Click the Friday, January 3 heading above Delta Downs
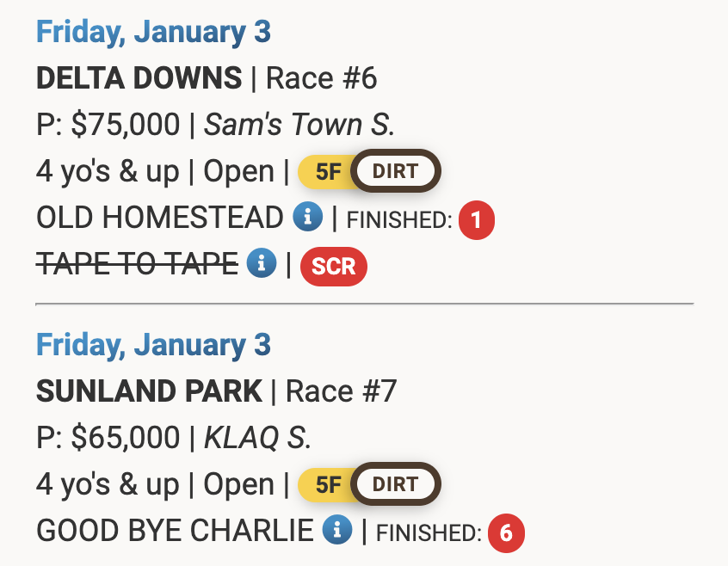The width and height of the screenshot is (728, 566). click(x=153, y=33)
